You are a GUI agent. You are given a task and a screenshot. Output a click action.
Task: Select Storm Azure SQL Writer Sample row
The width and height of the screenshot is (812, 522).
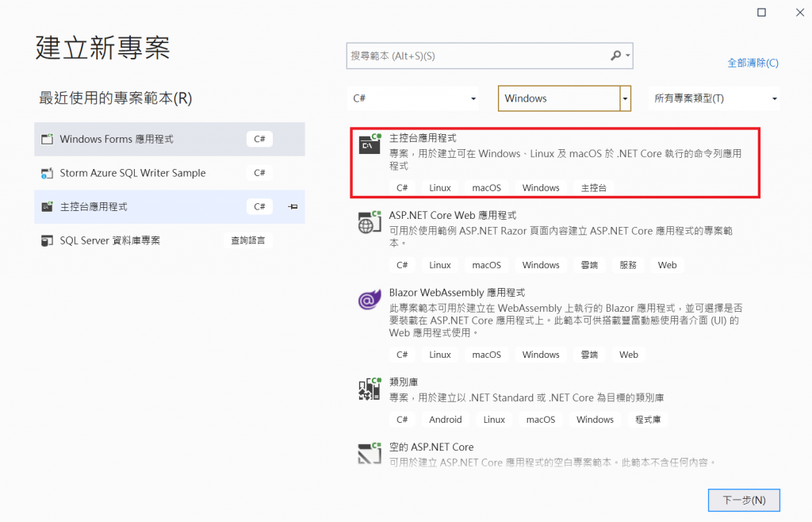170,173
